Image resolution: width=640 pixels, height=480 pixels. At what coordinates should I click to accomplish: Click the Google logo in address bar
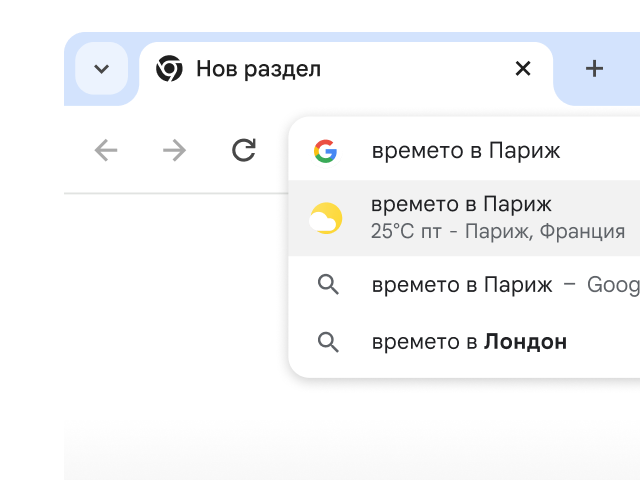325,151
